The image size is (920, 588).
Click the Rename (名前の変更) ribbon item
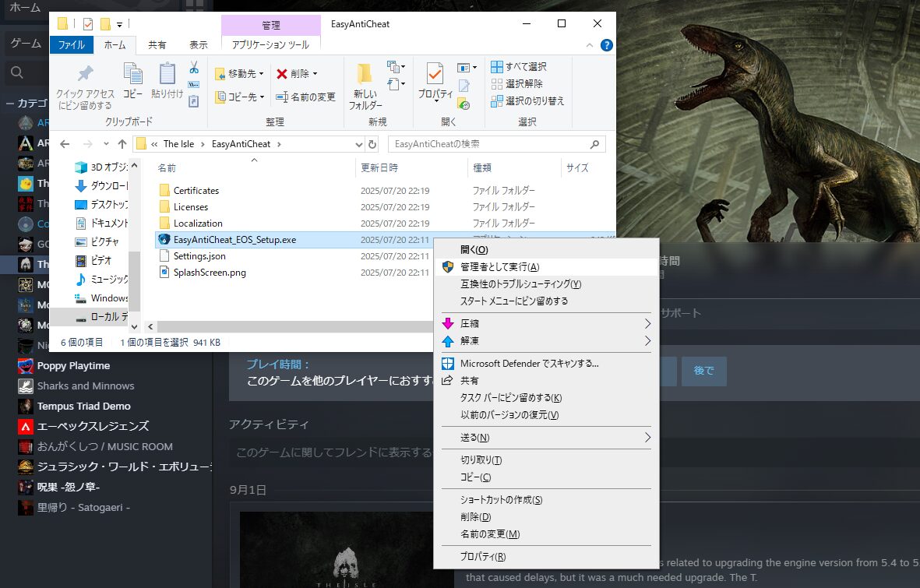pos(305,97)
